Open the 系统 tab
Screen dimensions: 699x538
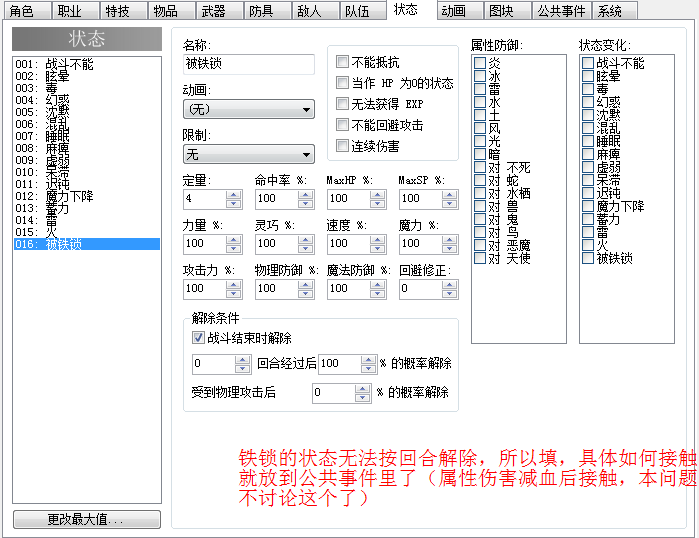[614, 11]
